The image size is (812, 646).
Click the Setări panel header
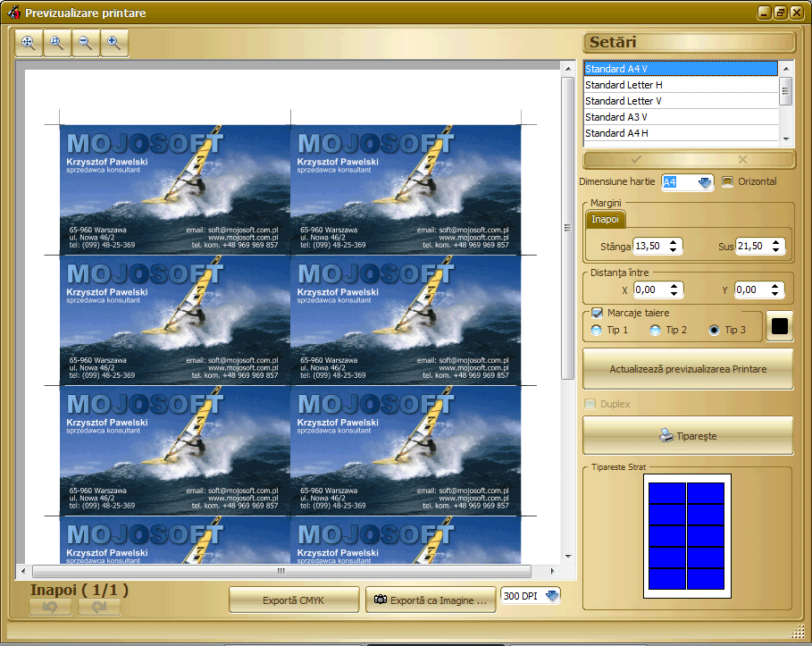690,43
